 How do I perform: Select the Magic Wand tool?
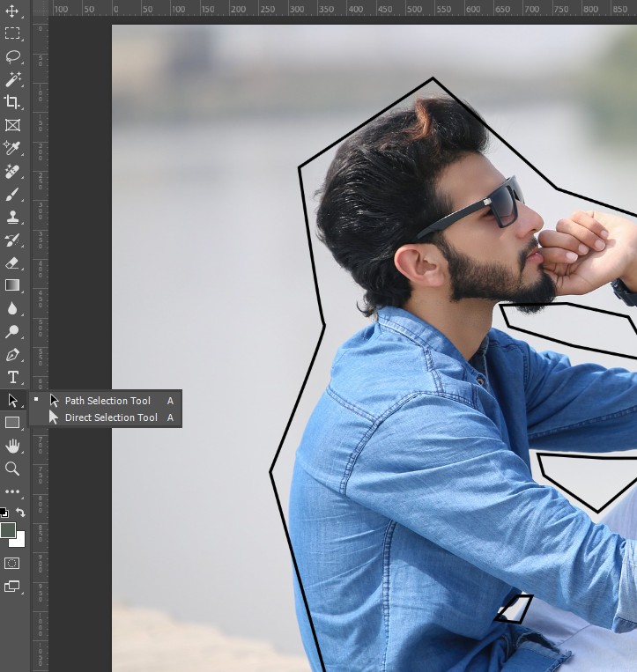coord(12,79)
